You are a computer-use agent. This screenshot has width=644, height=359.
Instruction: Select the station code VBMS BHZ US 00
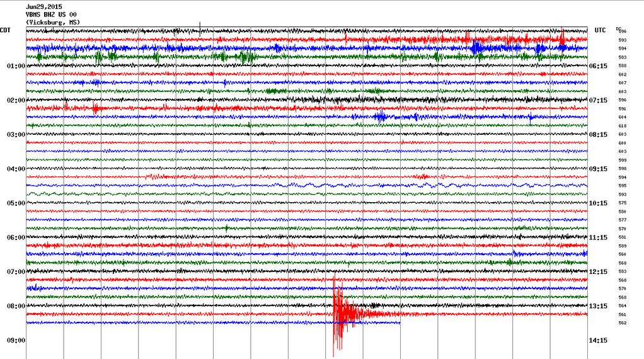51,14
